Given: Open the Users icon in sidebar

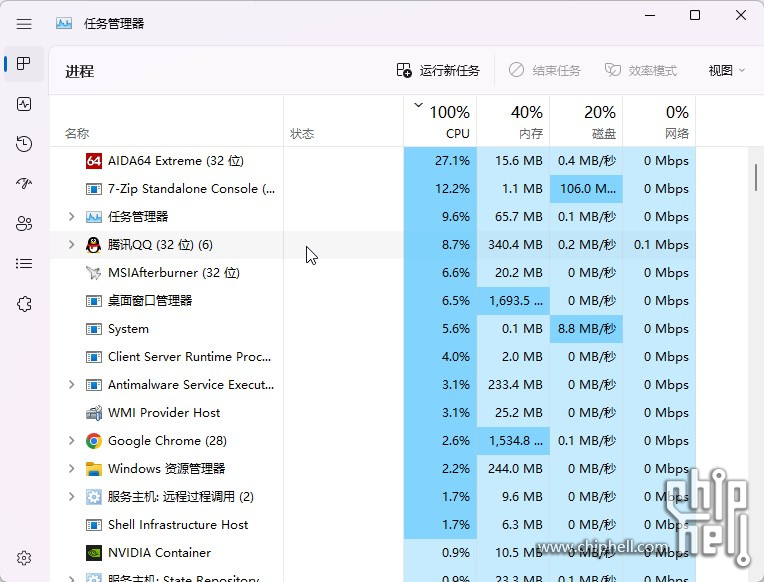Looking at the screenshot, I should point(23,224).
